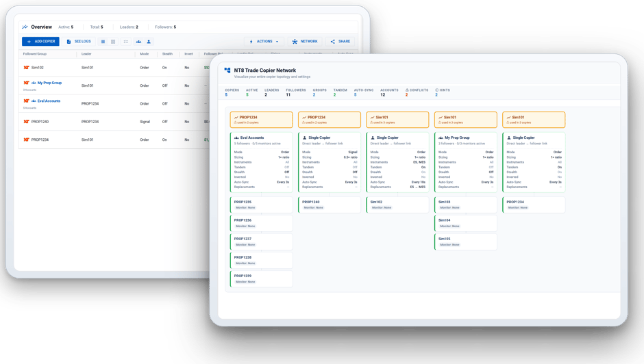
Task: Click the Share button
Action: (340, 42)
